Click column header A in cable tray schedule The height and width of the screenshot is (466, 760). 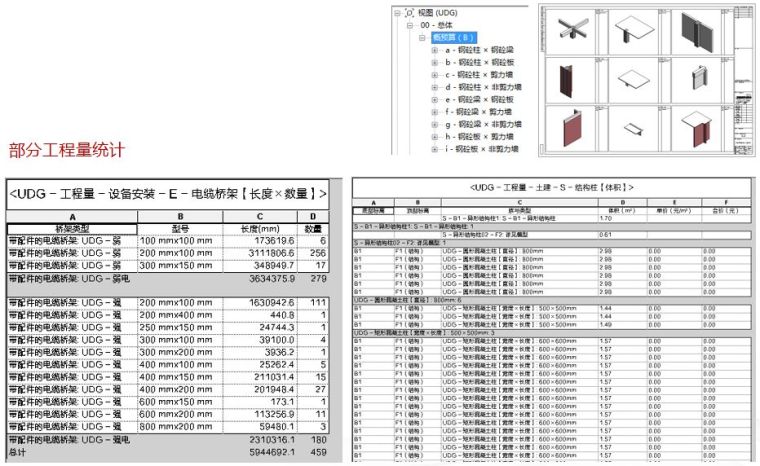[x=72, y=216]
